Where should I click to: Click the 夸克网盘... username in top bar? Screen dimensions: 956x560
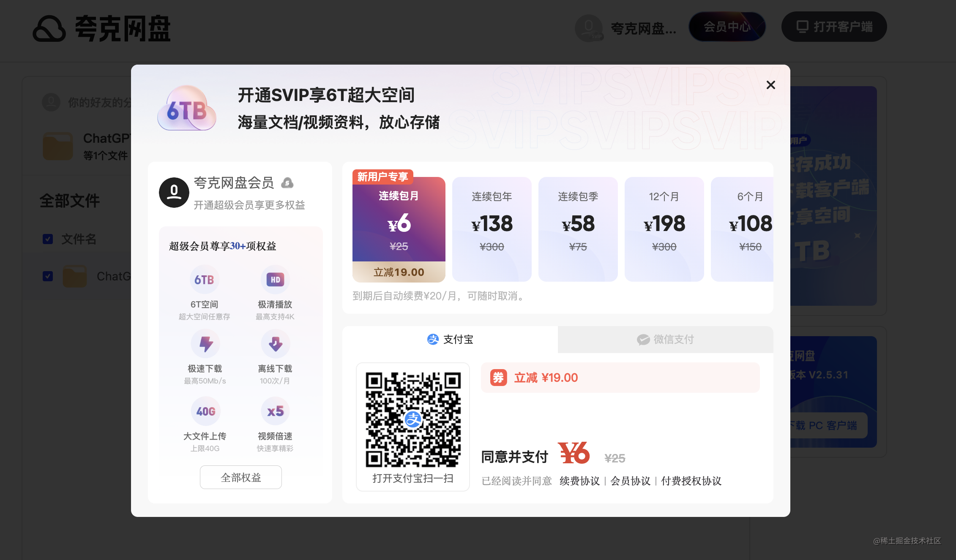[643, 29]
